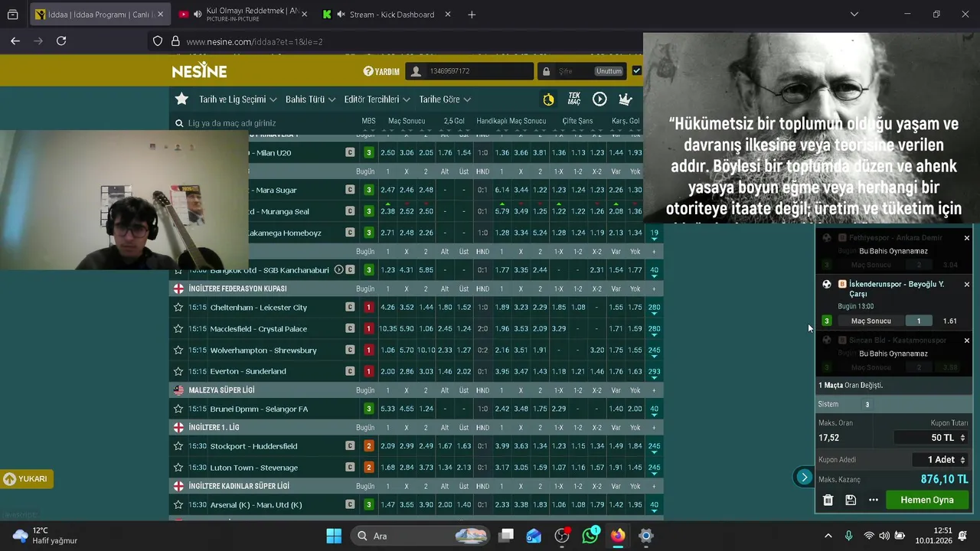The image size is (980, 551).
Task: Click the Firefox icon in the taskbar
Action: point(618,536)
